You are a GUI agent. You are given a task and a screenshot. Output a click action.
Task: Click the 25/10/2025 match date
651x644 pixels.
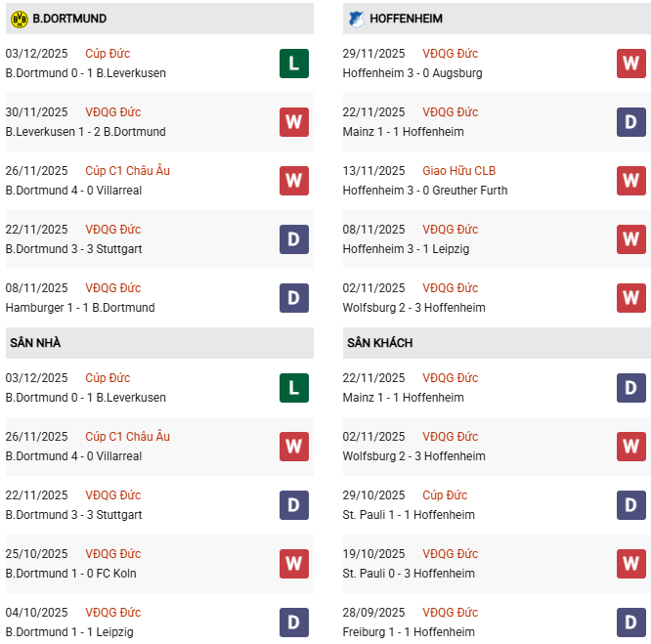click(x=36, y=554)
